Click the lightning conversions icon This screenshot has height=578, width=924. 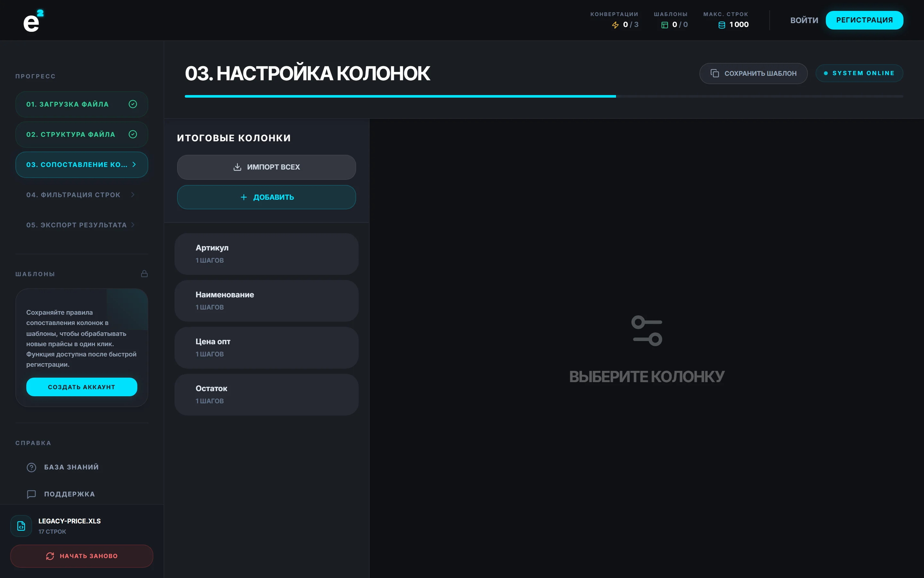(x=615, y=25)
